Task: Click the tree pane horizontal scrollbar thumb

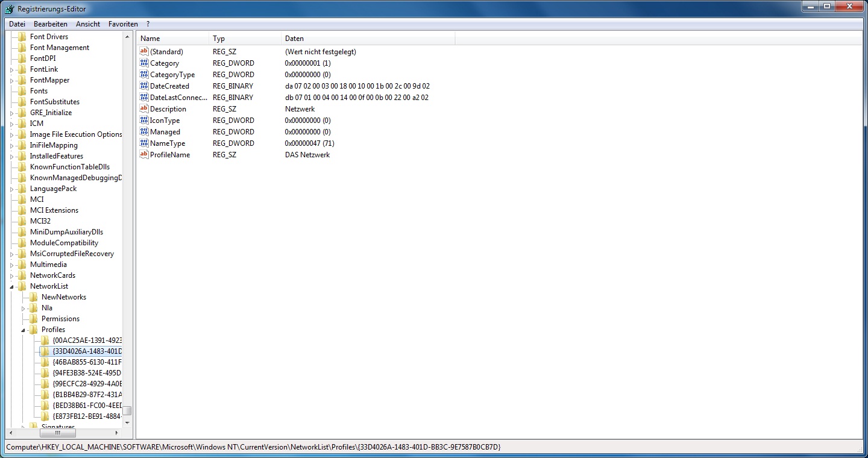Action: tap(58, 433)
